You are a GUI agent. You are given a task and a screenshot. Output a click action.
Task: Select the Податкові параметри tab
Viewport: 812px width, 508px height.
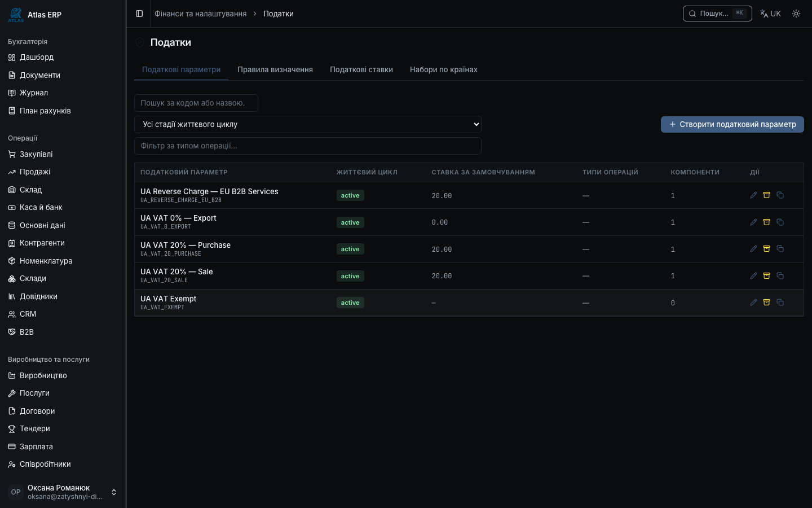pos(181,69)
